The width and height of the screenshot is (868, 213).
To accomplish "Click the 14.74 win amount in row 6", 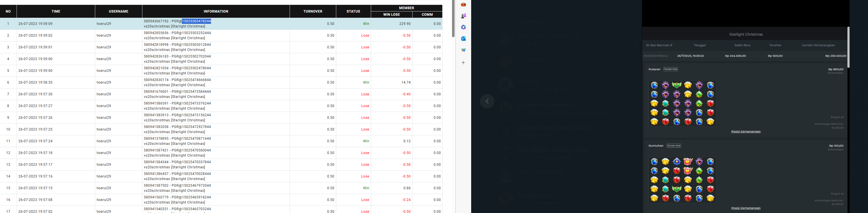I will pyautogui.click(x=406, y=83).
